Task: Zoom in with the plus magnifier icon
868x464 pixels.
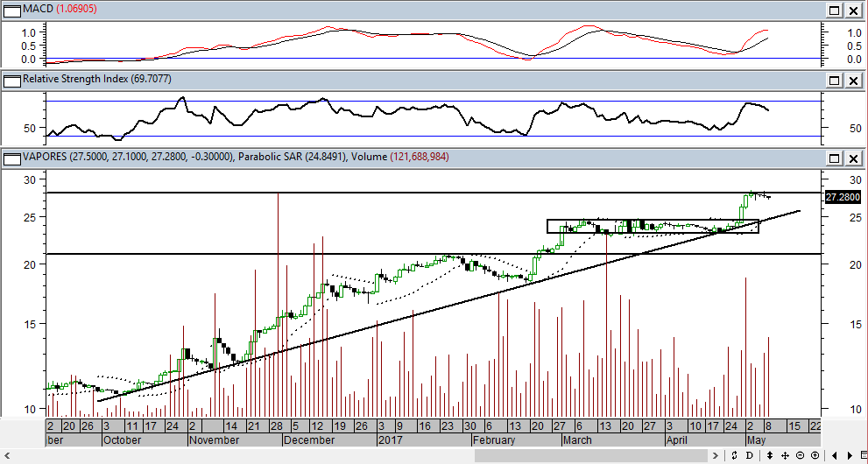Action: 815,455
